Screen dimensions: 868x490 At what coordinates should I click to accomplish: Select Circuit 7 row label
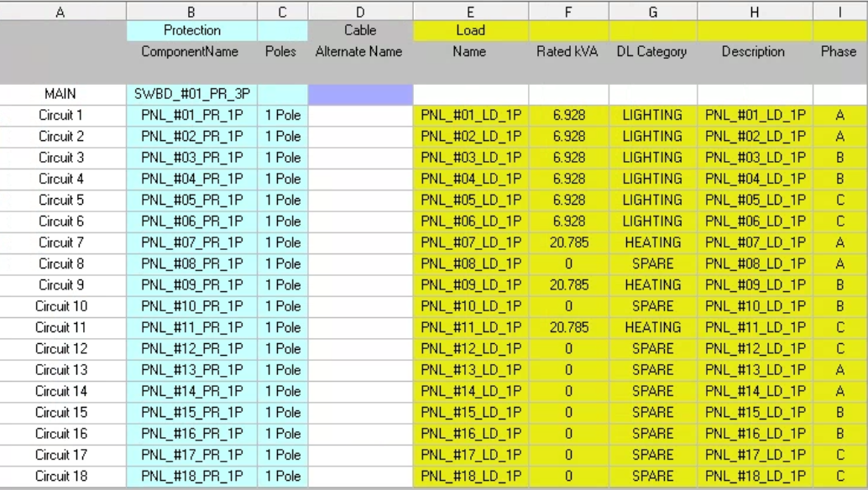coord(60,242)
